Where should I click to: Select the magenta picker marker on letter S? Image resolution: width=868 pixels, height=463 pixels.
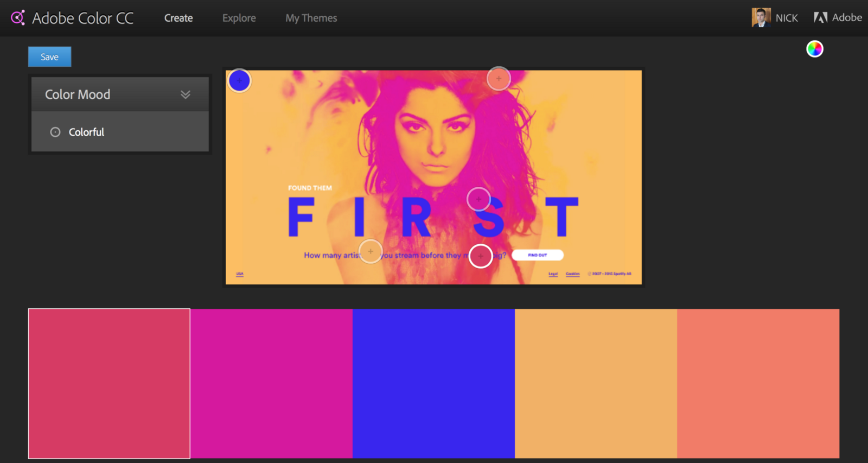(478, 199)
